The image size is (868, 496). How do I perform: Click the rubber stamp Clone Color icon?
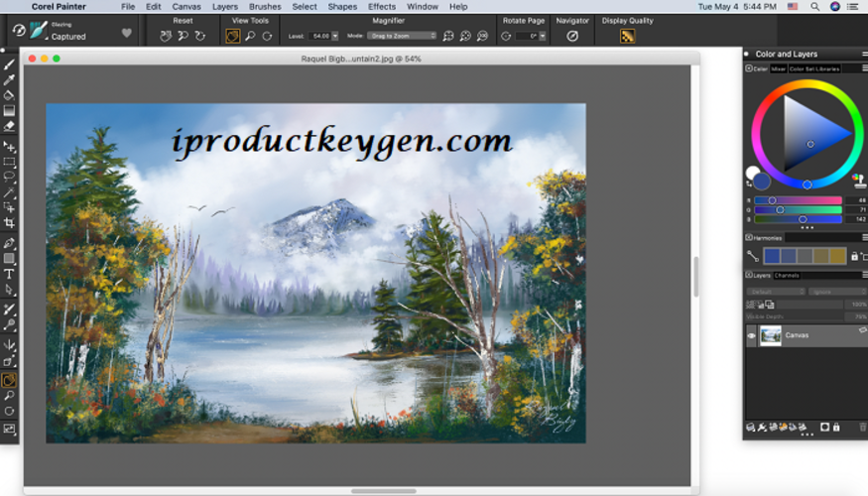(859, 180)
